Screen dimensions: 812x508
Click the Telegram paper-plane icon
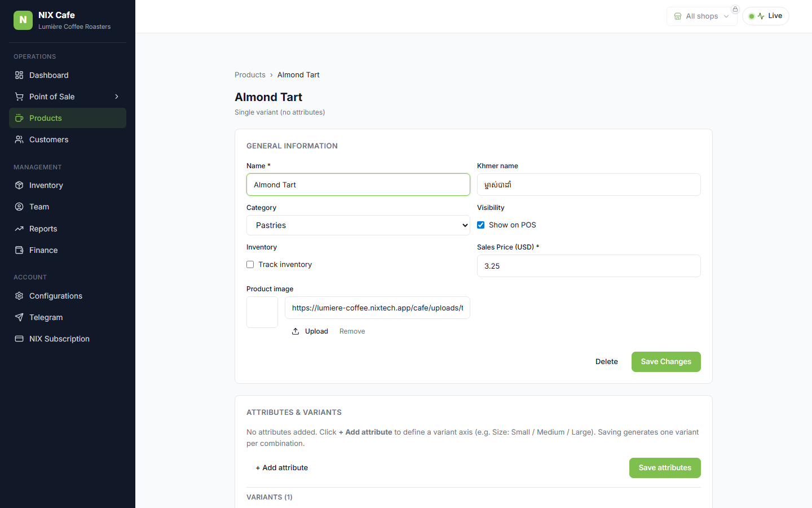pos(19,317)
